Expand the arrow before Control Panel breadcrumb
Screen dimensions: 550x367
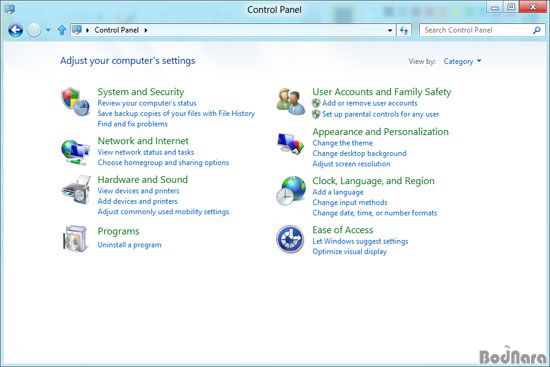tap(88, 30)
